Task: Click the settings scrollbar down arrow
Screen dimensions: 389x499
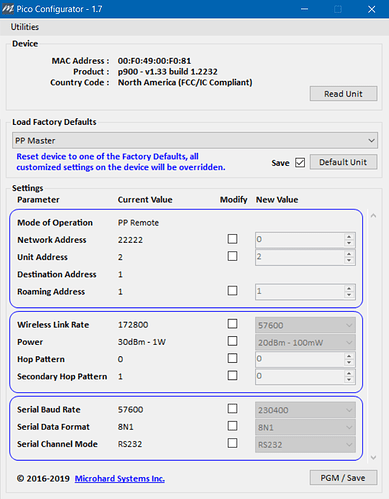Action: [373, 457]
